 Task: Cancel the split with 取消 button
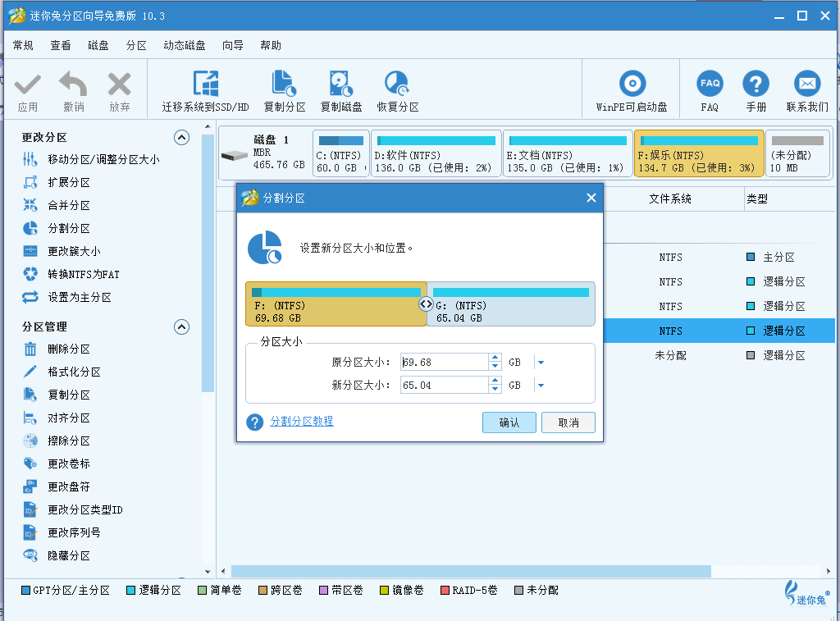point(568,422)
